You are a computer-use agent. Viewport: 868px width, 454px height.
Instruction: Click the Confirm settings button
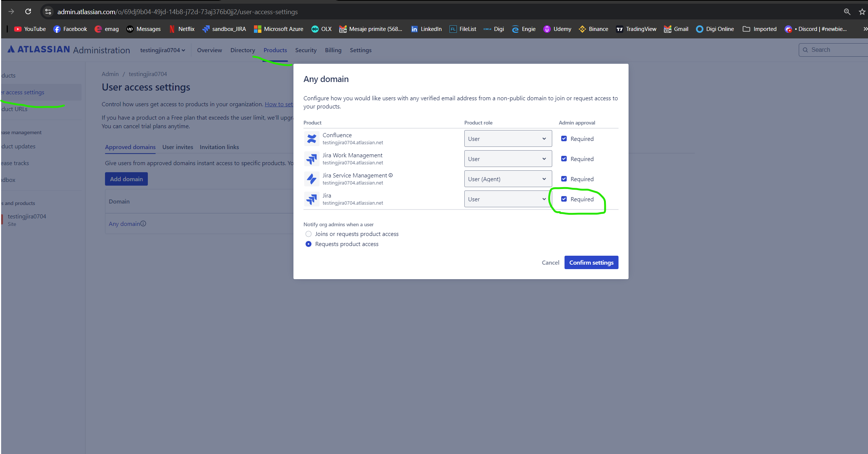pos(591,262)
